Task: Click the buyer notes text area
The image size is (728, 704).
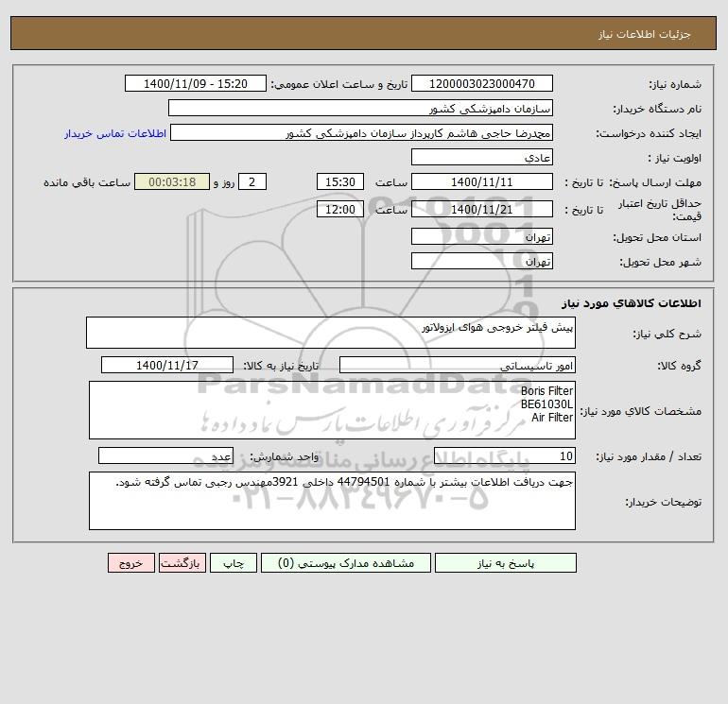Action: pyautogui.click(x=332, y=501)
